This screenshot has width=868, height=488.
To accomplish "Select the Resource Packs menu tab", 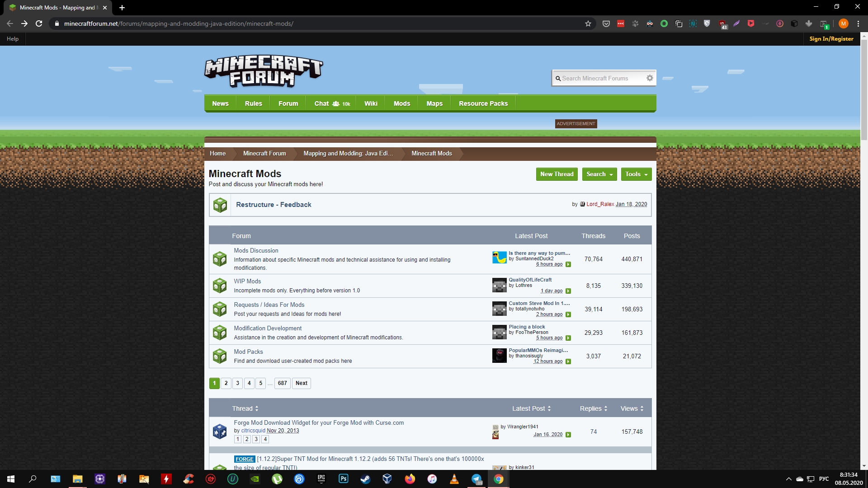I will [483, 103].
